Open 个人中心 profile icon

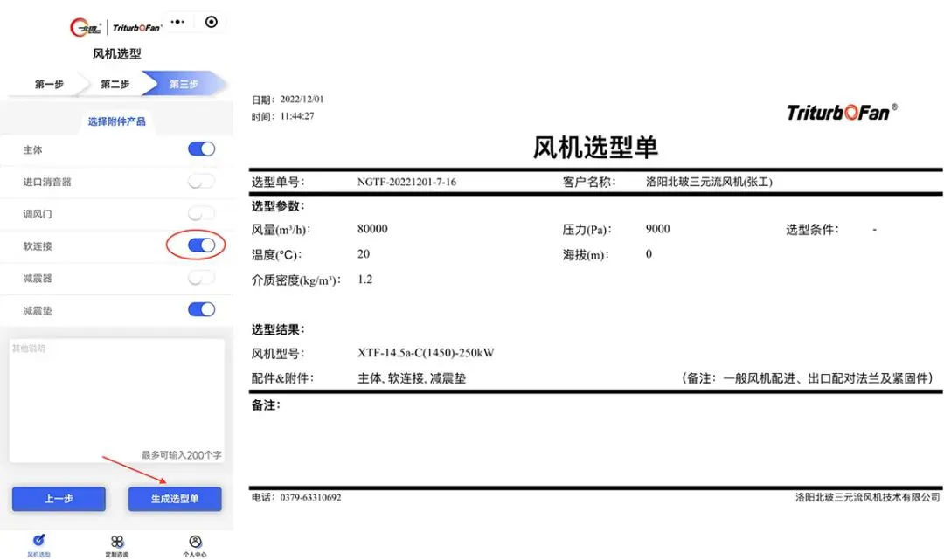[195, 542]
